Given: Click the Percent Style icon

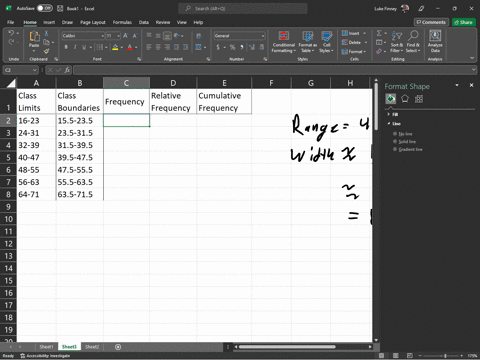Looking at the screenshot, I should 232,47.
